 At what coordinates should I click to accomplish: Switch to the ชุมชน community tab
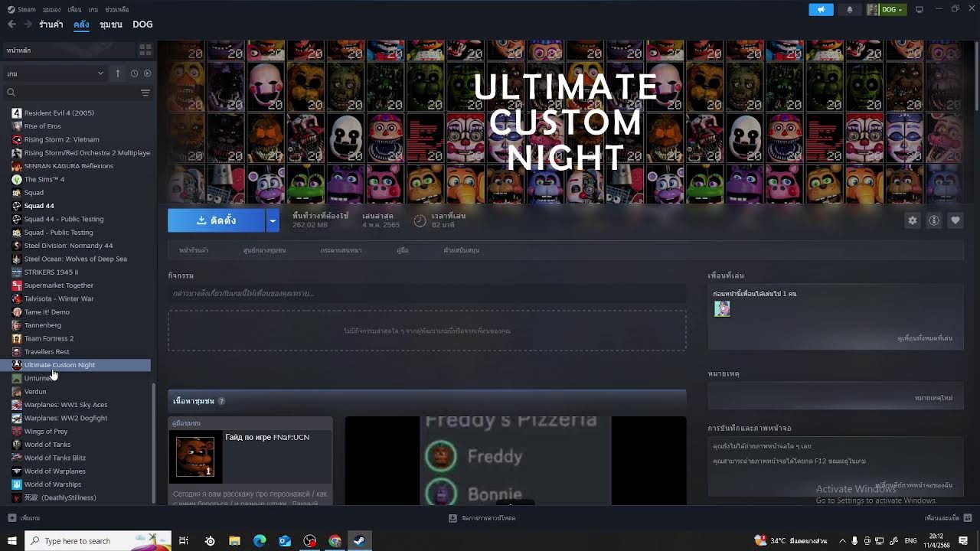pos(111,24)
